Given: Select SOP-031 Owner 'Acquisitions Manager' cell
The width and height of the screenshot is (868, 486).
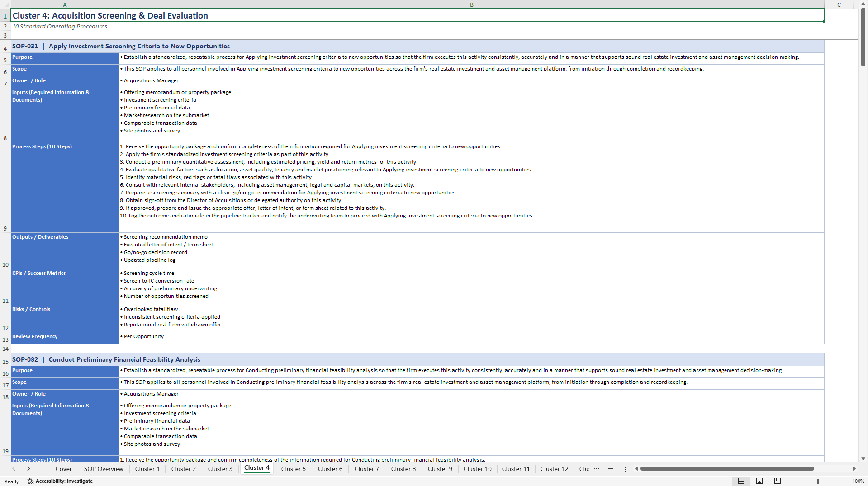Looking at the screenshot, I should click(x=471, y=82).
